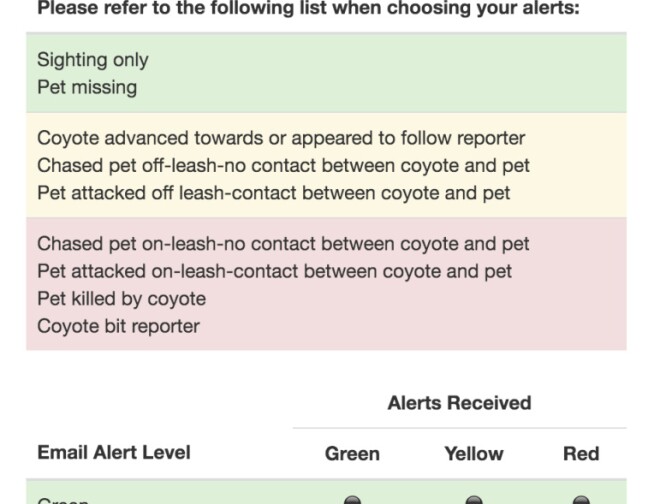Click "Chased pet on-leash" entry
The image size is (672, 504).
[283, 244]
